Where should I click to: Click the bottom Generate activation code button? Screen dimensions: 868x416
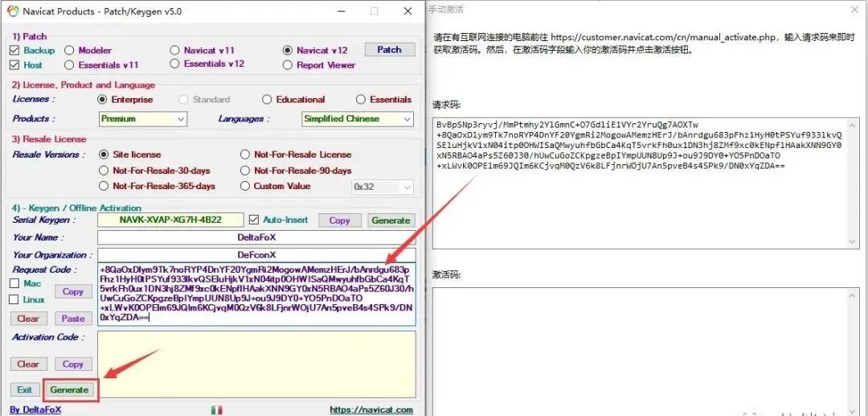(69, 389)
